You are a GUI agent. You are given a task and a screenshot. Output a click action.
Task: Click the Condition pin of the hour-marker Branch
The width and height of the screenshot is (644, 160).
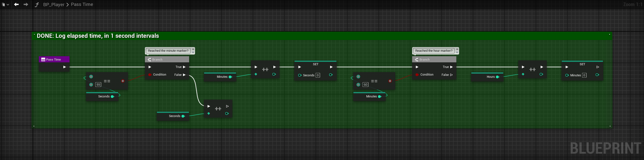[x=417, y=75]
